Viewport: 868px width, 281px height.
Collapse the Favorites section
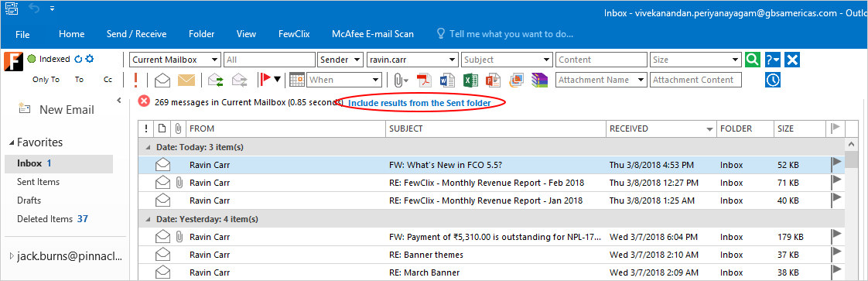(x=12, y=143)
